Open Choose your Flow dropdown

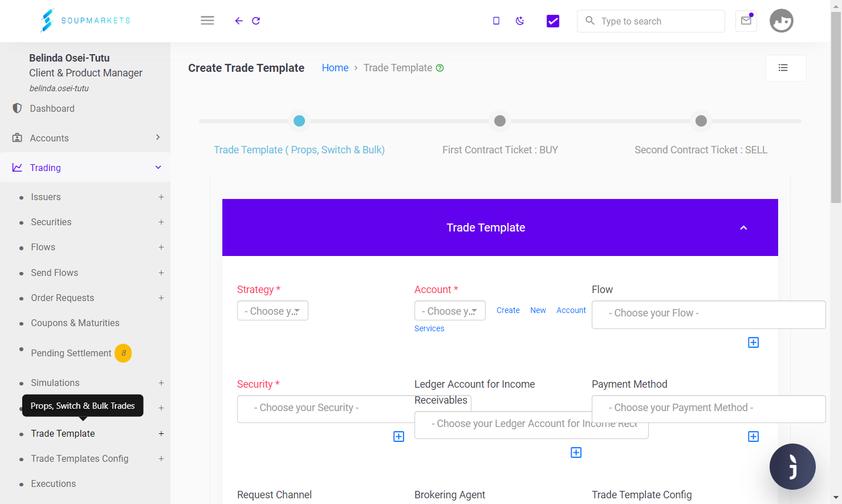[709, 314]
